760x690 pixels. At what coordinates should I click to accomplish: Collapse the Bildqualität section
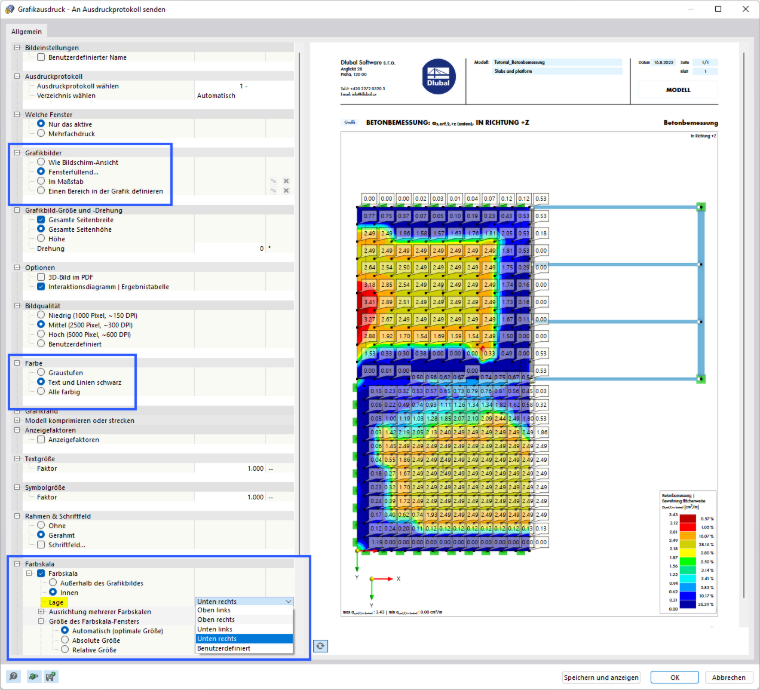[x=17, y=306]
